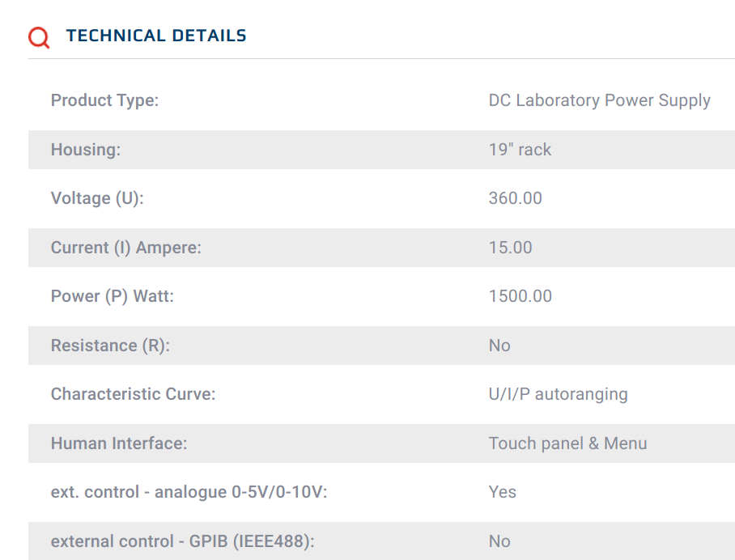Select the Technical Details heading
Image resolution: width=735 pixels, height=560 pixels.
[156, 36]
